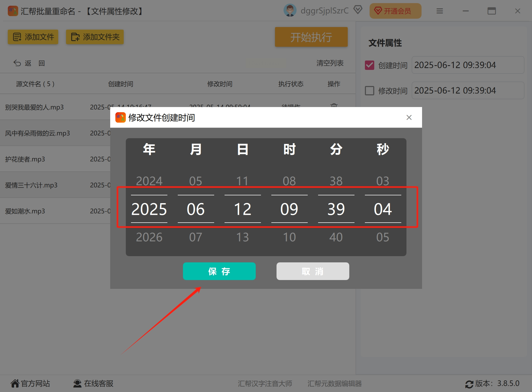Close the 修改文件创建时间 dialog

tap(409, 118)
